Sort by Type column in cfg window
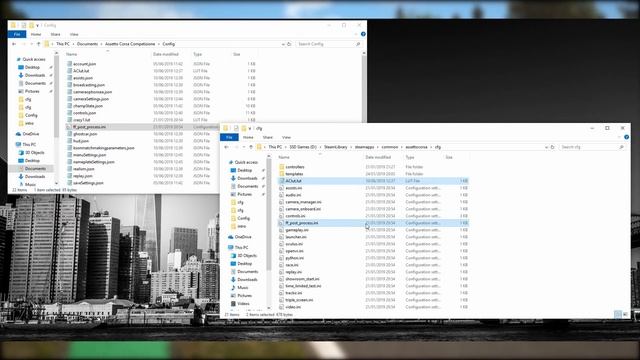This screenshot has height=360, width=640. pos(410,158)
